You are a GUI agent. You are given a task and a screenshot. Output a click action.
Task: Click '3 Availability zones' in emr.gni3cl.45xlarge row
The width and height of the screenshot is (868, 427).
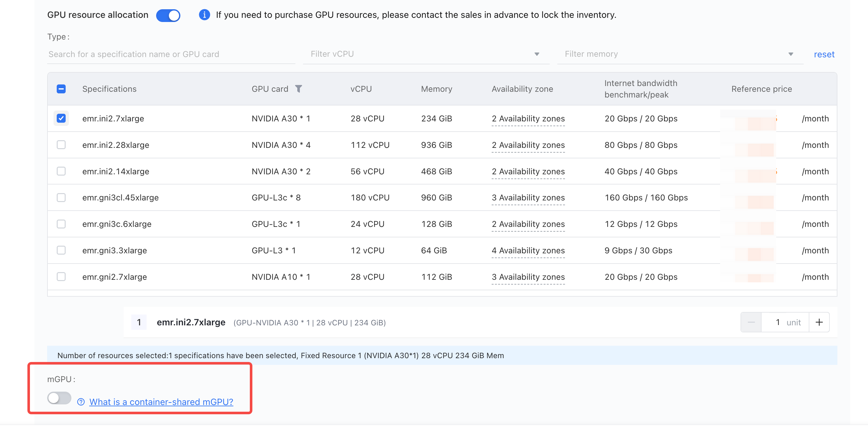click(528, 198)
